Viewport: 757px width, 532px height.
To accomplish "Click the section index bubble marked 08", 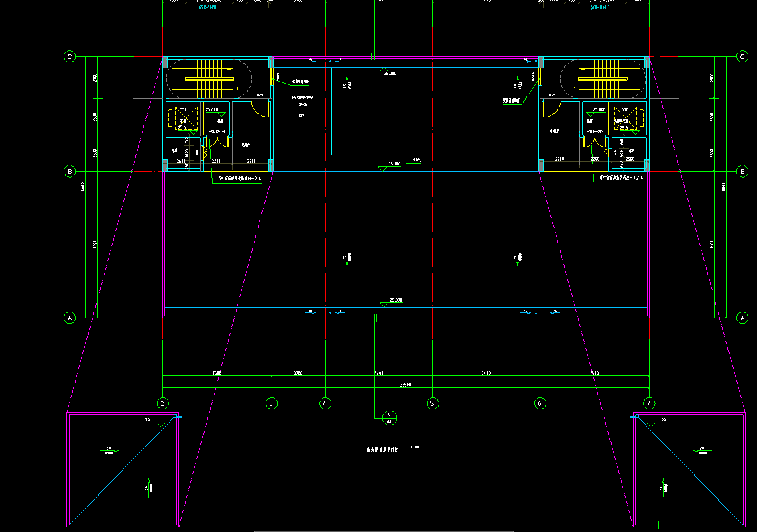I will (x=389, y=419).
